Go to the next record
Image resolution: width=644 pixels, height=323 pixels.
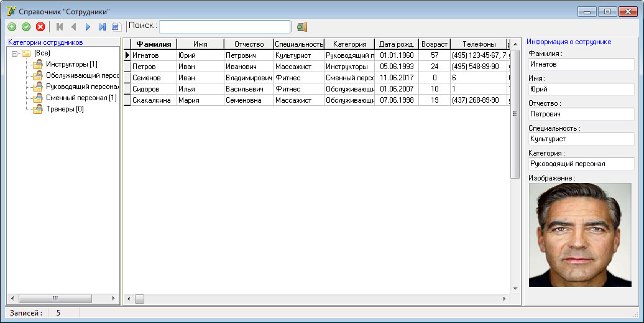(88, 27)
